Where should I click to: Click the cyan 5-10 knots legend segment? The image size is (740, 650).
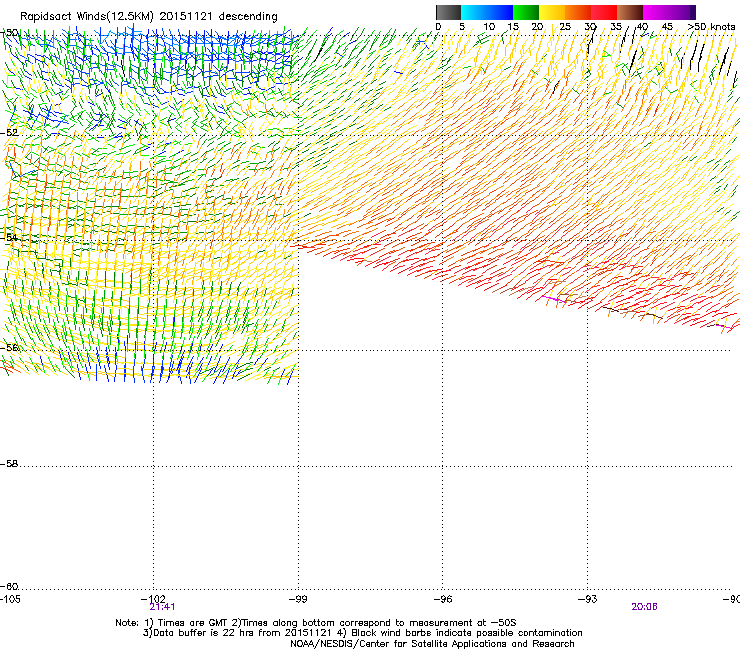point(474,12)
